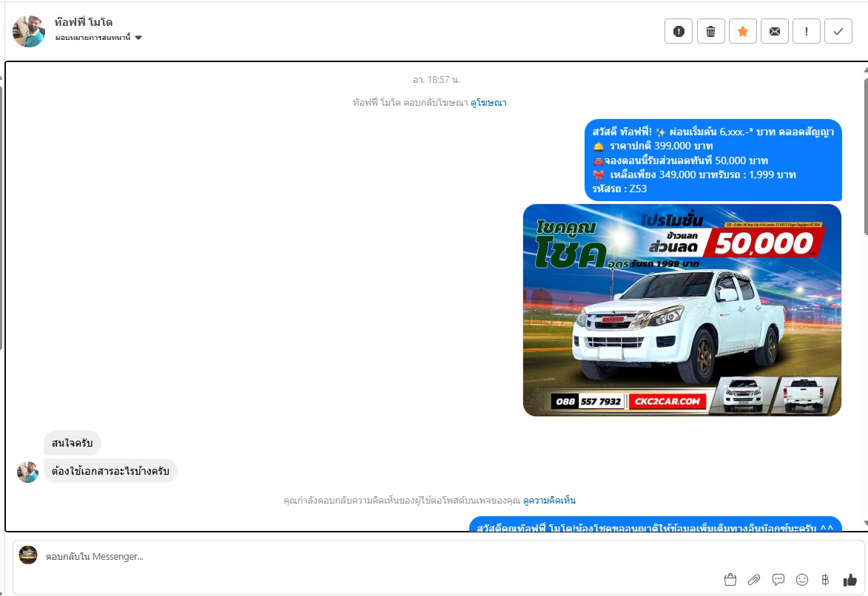This screenshot has width=868, height=596.
Task: Click the ต้องใช้เอกสารอะไรบ้างครับ message bubble
Action: 110,471
